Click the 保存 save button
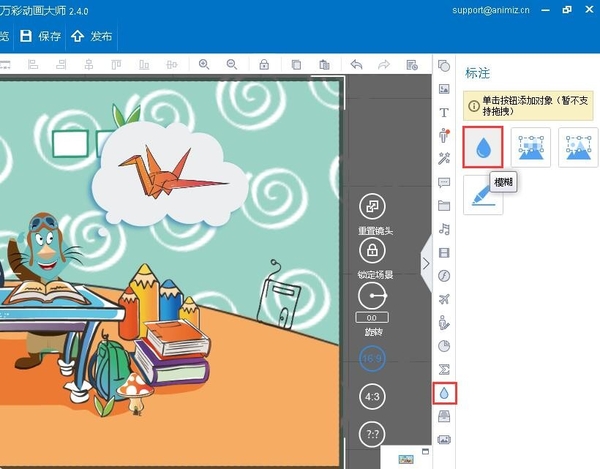The image size is (600, 469). coord(40,37)
